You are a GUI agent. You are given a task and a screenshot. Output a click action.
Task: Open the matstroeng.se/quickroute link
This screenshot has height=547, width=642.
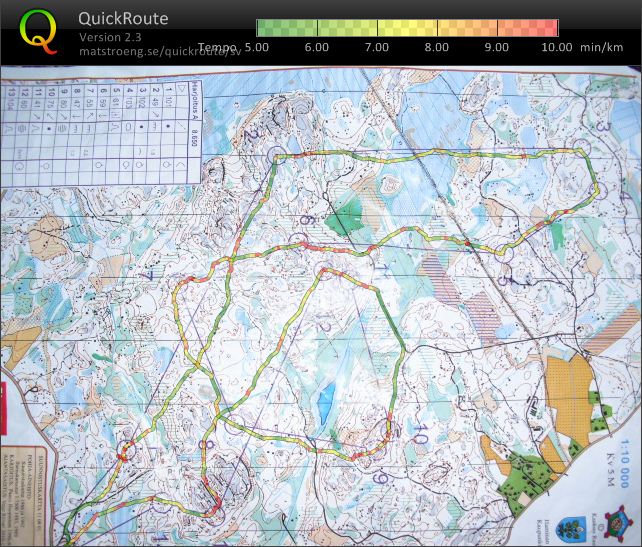(x=160, y=52)
